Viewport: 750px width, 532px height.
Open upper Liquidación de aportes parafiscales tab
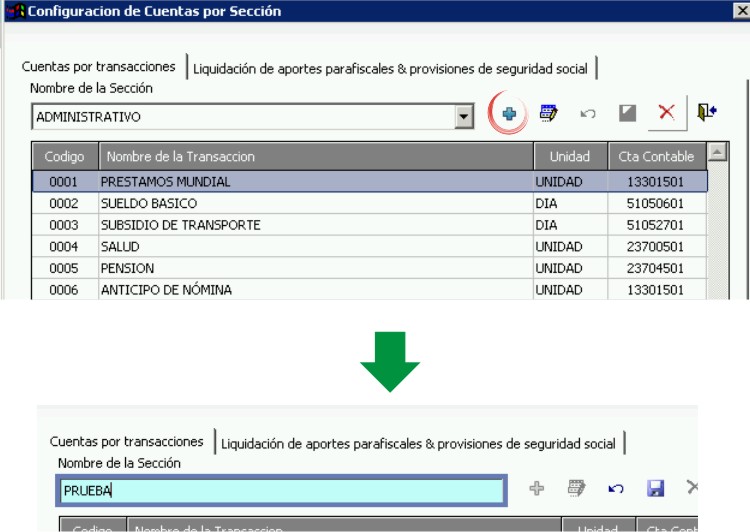[x=390, y=69]
